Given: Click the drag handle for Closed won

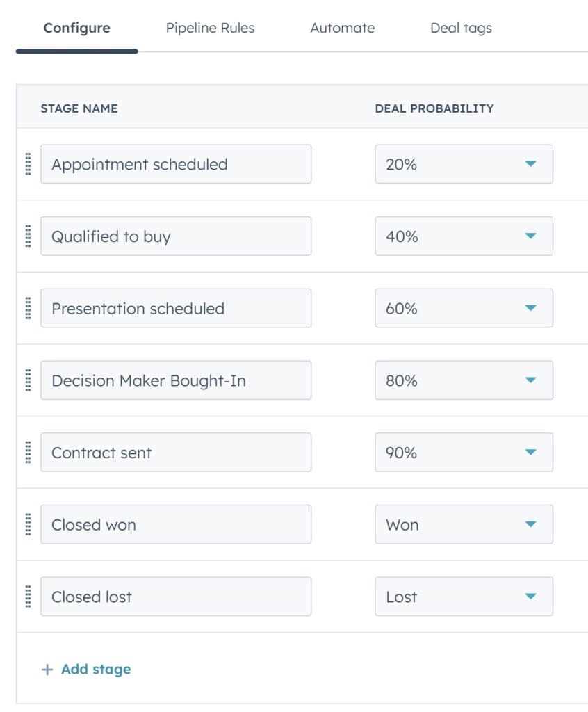Looking at the screenshot, I should [28, 524].
